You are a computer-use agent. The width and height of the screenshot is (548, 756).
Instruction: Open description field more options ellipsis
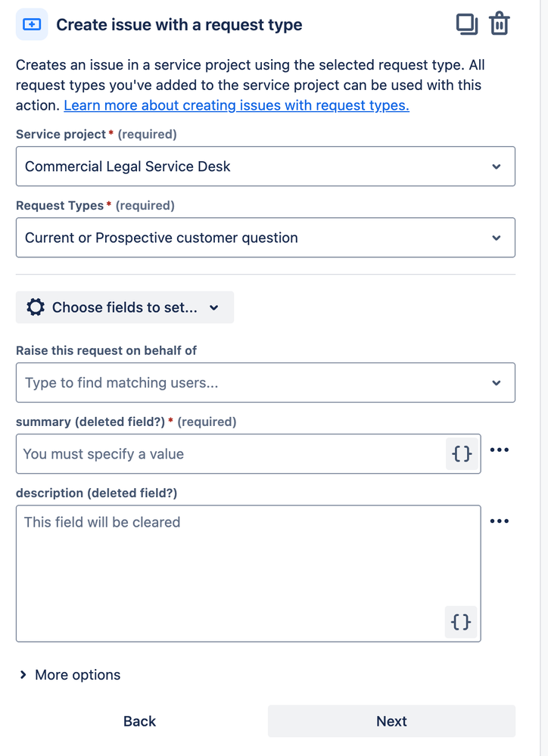[500, 521]
